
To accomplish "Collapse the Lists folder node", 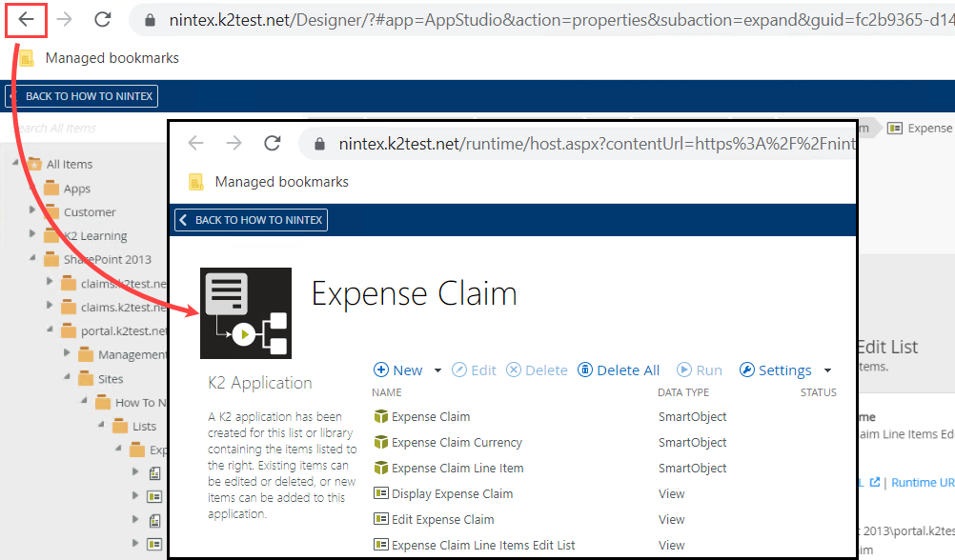I will pos(100,424).
